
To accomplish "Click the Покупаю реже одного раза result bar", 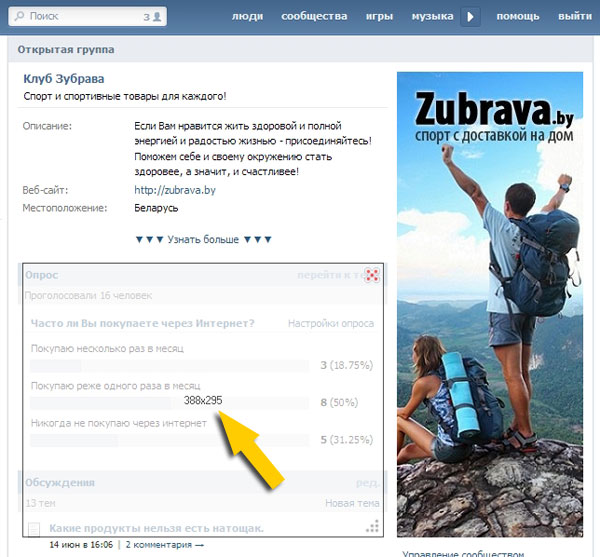I will (x=170, y=402).
